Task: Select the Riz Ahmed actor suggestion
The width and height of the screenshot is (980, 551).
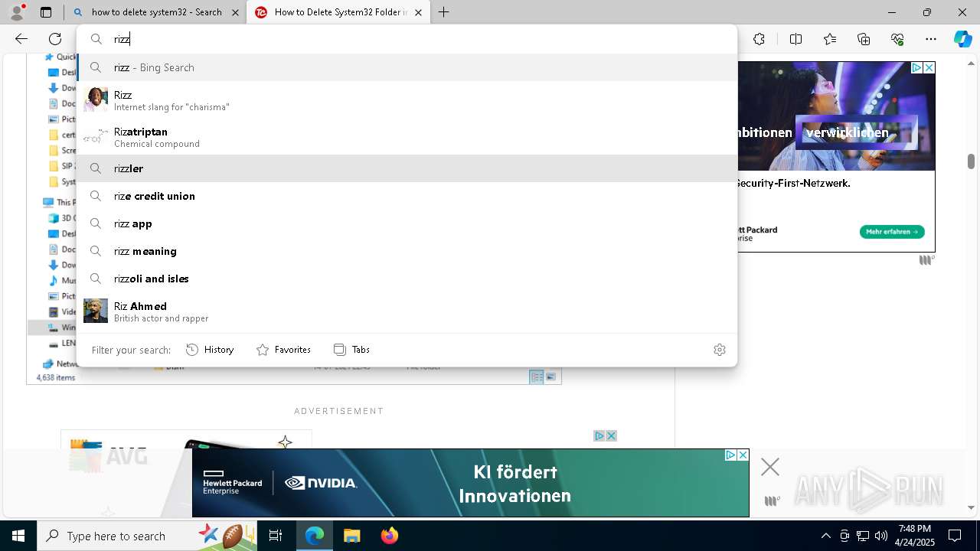Action: [x=407, y=311]
